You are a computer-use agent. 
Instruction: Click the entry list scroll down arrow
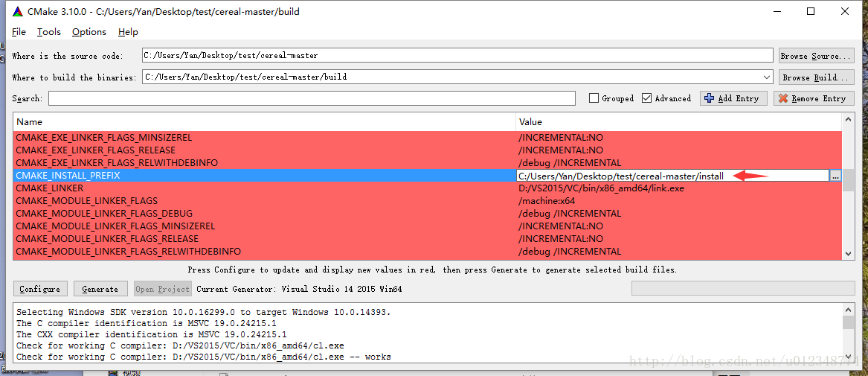[848, 253]
